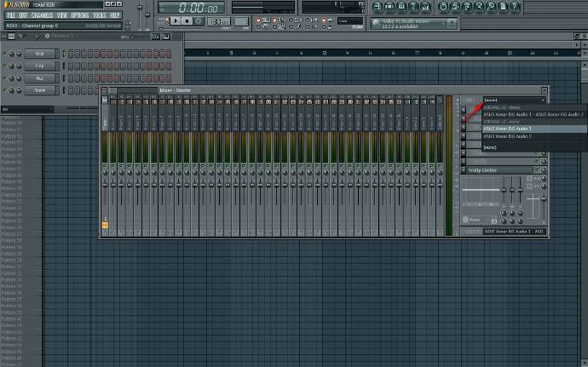Image resolution: width=588 pixels, height=367 pixels.
Task: Open the step sequencer shortcut icon
Action: pos(389,6)
